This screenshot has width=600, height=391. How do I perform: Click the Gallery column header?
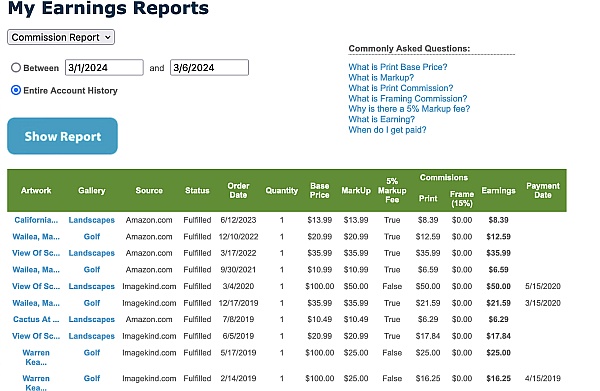91,191
